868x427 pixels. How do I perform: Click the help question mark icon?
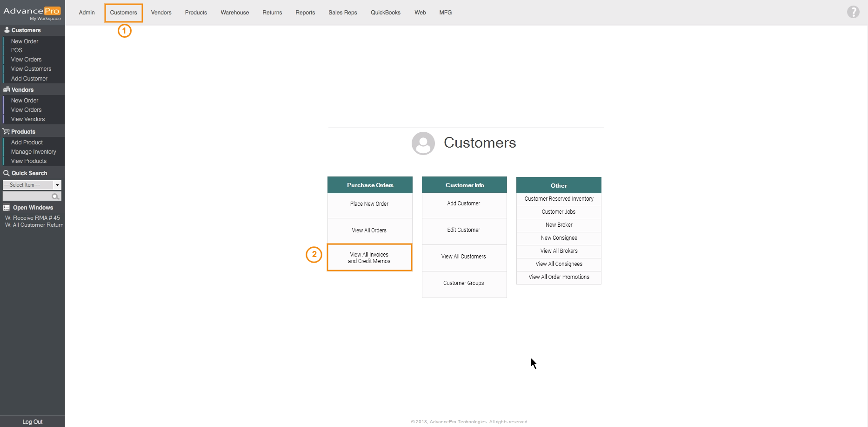click(853, 12)
